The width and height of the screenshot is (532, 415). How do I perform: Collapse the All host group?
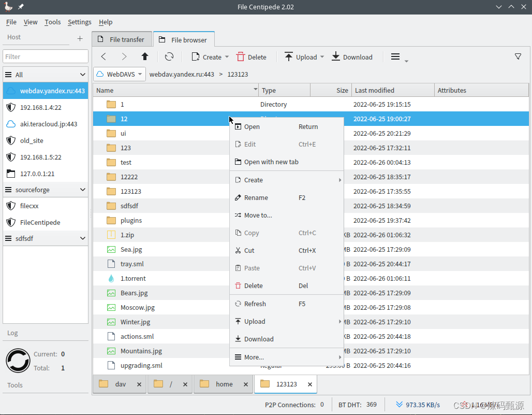(x=82, y=75)
